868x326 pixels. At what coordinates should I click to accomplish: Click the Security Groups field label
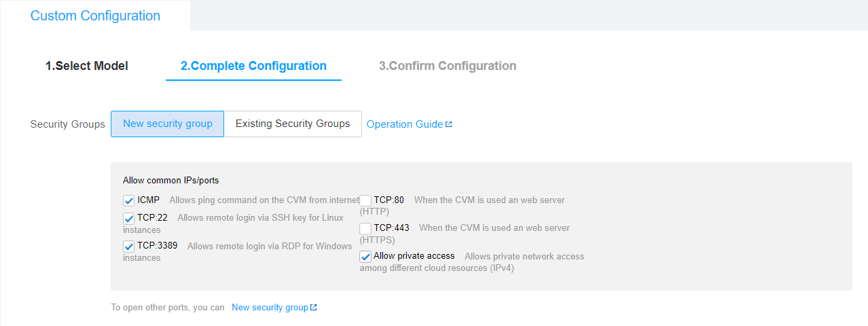coord(68,124)
